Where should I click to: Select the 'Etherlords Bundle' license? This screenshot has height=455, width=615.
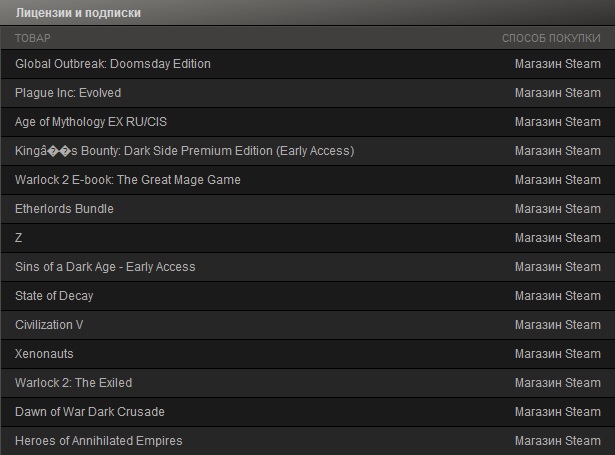point(64,209)
